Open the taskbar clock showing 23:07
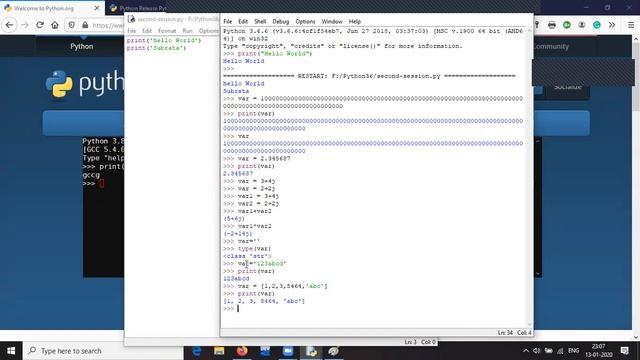This screenshot has height=360, width=640. (598, 351)
